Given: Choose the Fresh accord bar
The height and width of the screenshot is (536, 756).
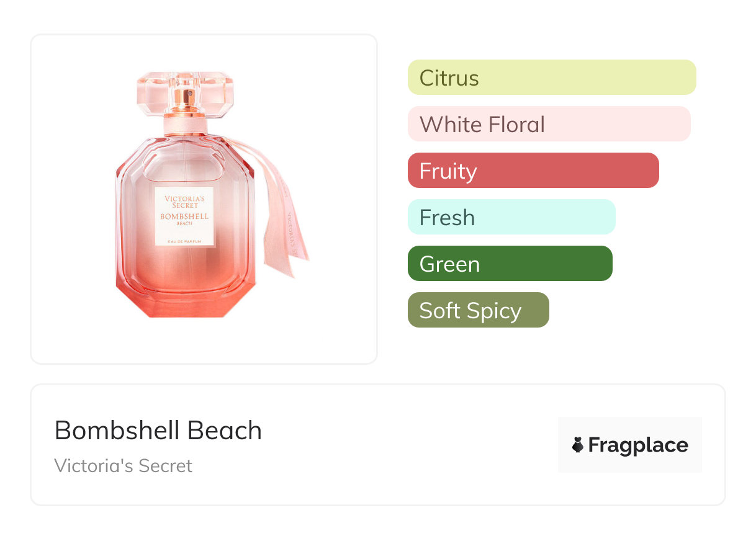Looking at the screenshot, I should pyautogui.click(x=511, y=217).
